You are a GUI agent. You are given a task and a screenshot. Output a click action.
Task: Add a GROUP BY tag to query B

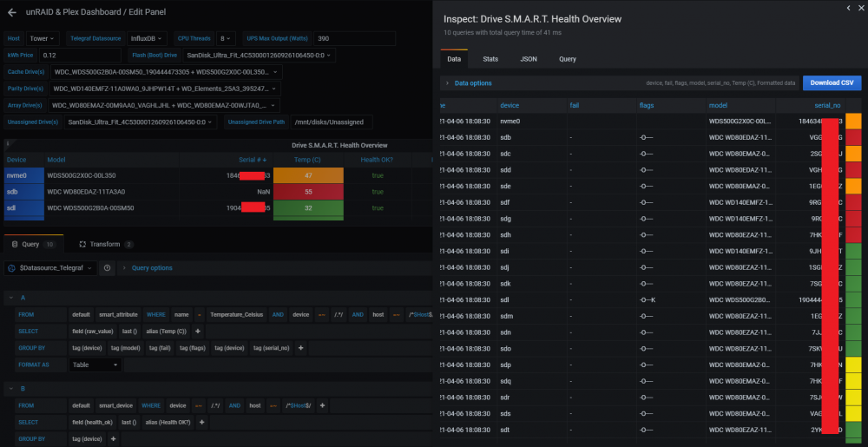pyautogui.click(x=114, y=438)
